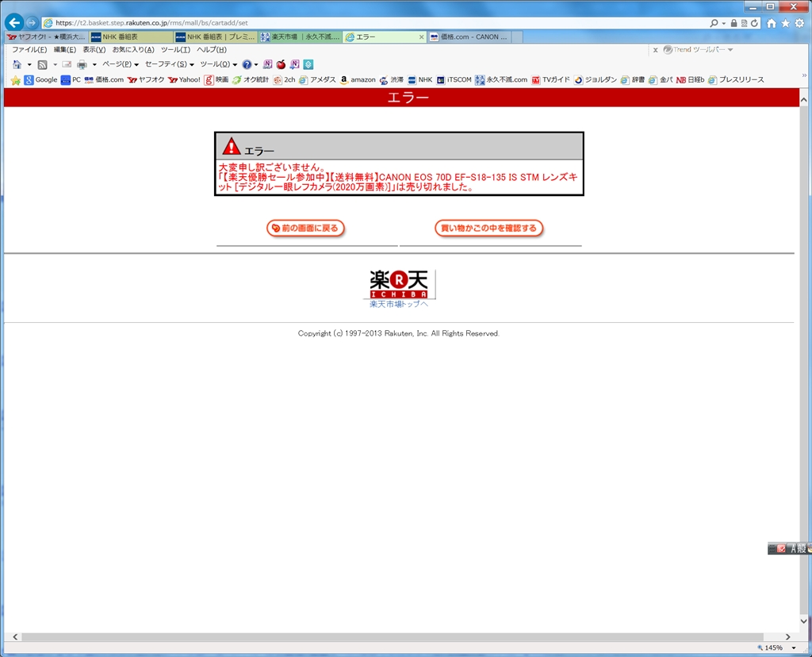Switch to the first NHK 番組表 tab
This screenshot has height=657, width=812.
132,36
